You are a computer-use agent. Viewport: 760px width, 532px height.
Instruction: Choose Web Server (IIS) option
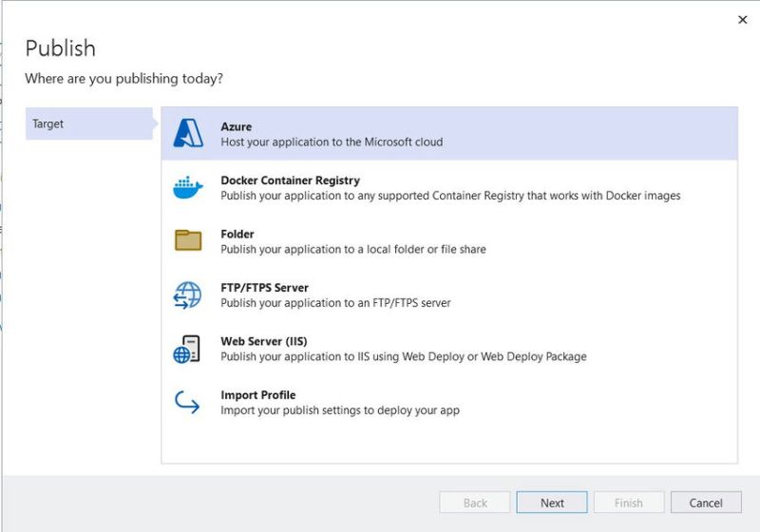[x=449, y=349]
